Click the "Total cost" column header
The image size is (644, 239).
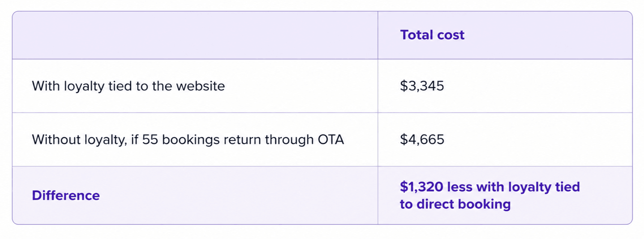point(432,35)
